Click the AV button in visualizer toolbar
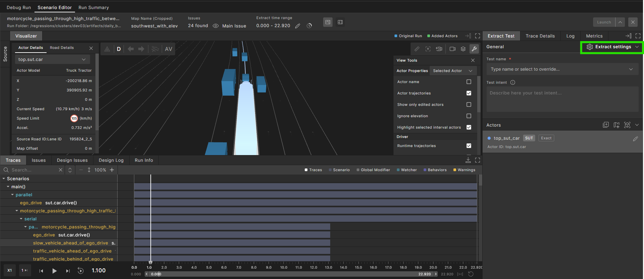The width and height of the screenshot is (644, 279). [168, 49]
